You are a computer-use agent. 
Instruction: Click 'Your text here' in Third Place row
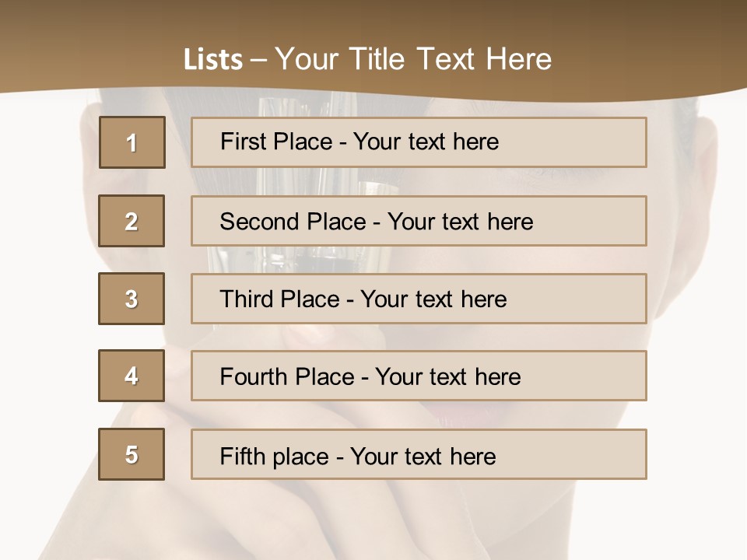(x=433, y=299)
